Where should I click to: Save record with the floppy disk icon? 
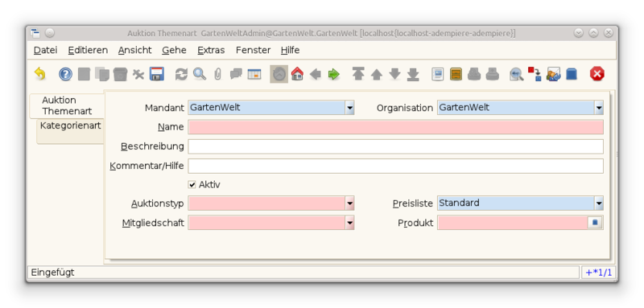pos(156,74)
